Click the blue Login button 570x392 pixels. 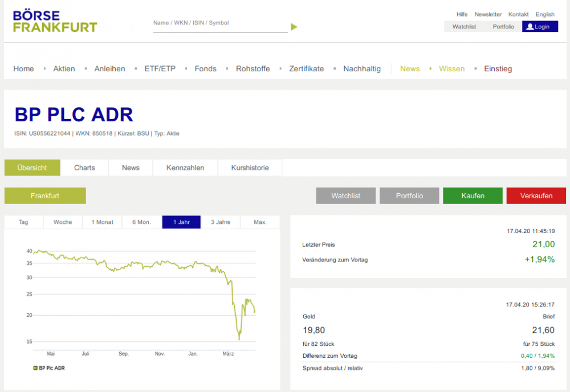(x=540, y=27)
